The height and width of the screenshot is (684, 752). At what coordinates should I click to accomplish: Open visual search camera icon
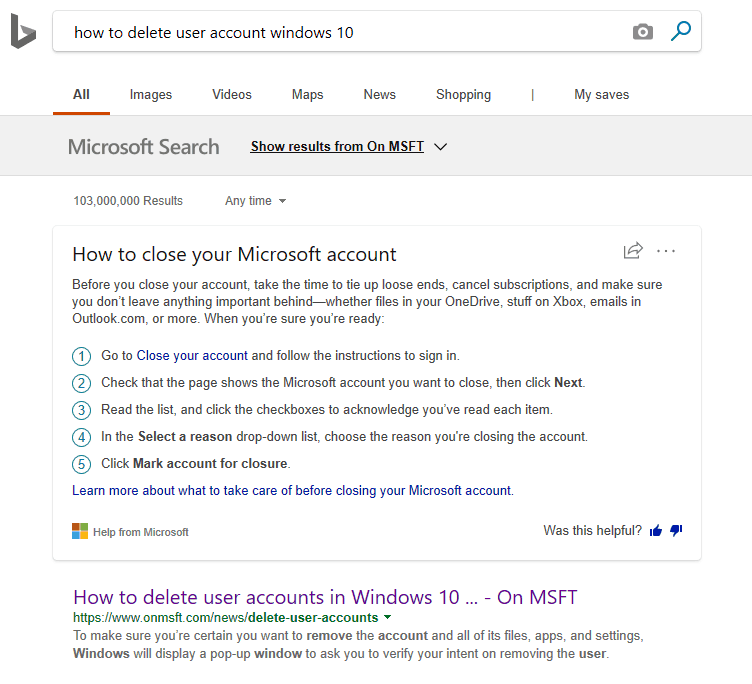click(x=643, y=32)
